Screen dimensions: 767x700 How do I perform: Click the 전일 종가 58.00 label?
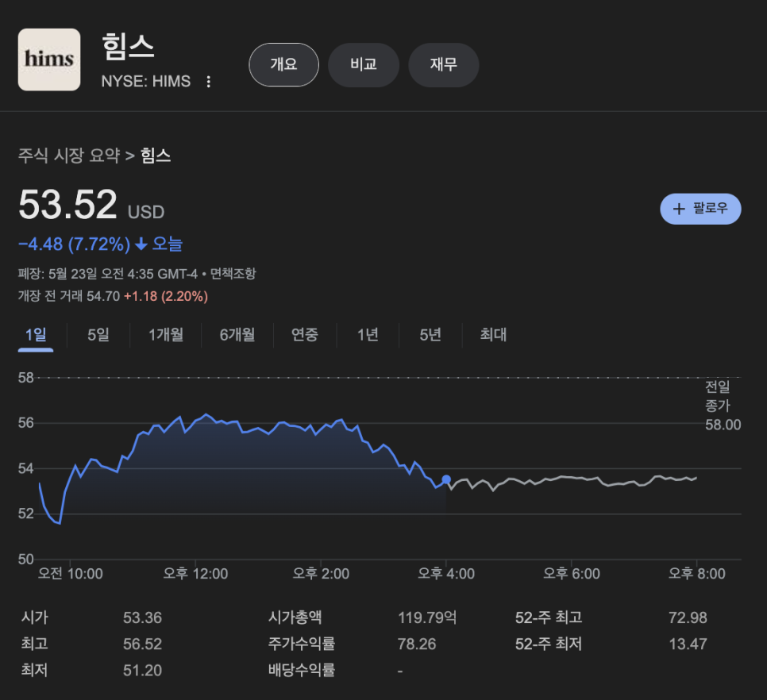[723, 406]
